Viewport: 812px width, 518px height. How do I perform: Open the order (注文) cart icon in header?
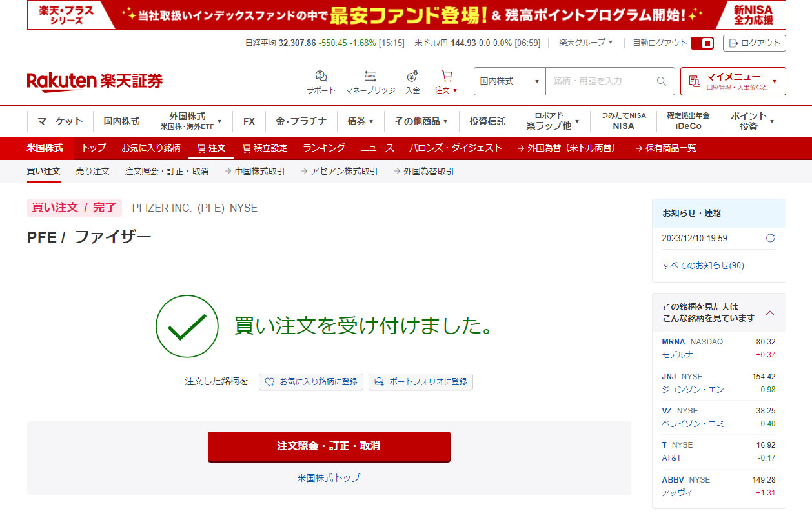coord(446,77)
